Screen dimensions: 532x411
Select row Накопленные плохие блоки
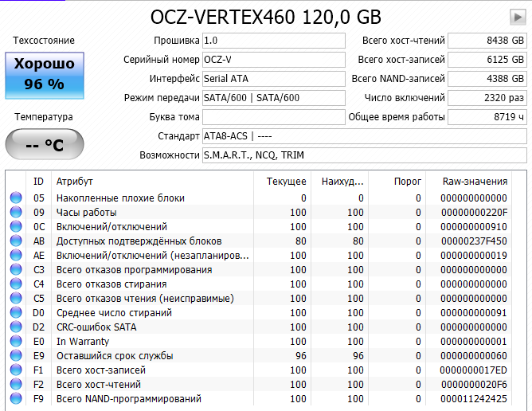[260, 198]
